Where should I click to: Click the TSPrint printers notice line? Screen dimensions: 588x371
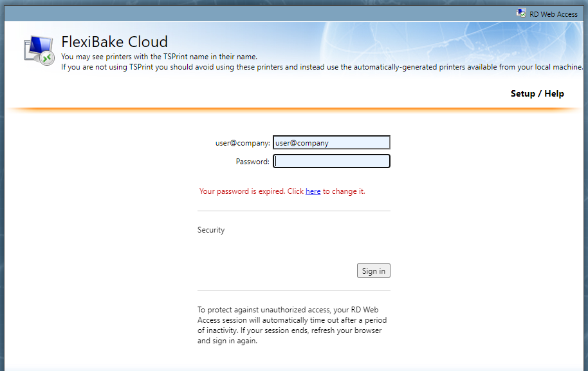(x=159, y=57)
